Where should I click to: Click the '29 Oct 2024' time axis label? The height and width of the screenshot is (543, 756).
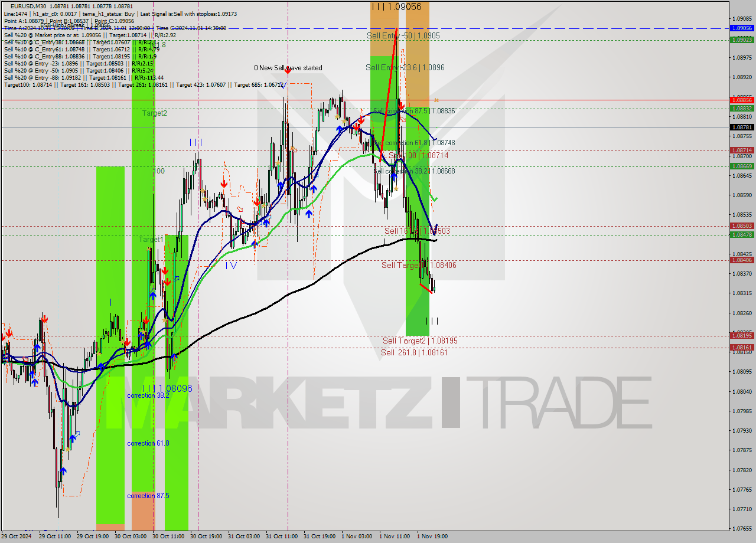point(16,537)
